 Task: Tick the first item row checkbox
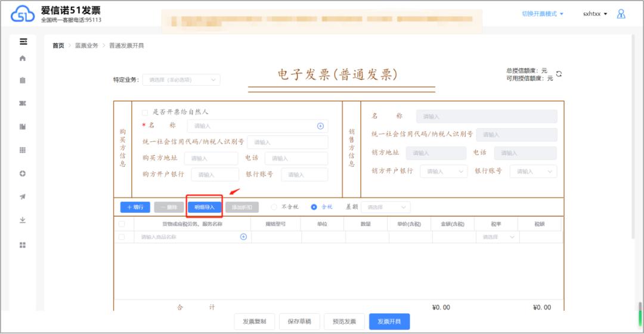(x=122, y=237)
